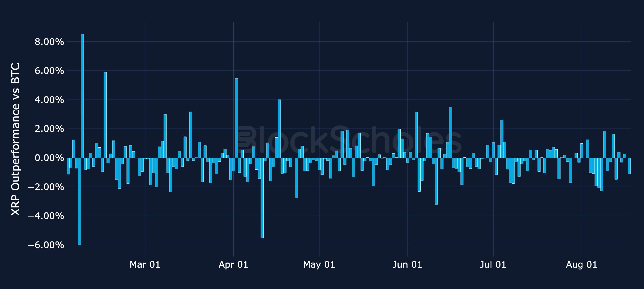Select the Aug 01 date label
This screenshot has height=289, width=644.
[x=582, y=265]
